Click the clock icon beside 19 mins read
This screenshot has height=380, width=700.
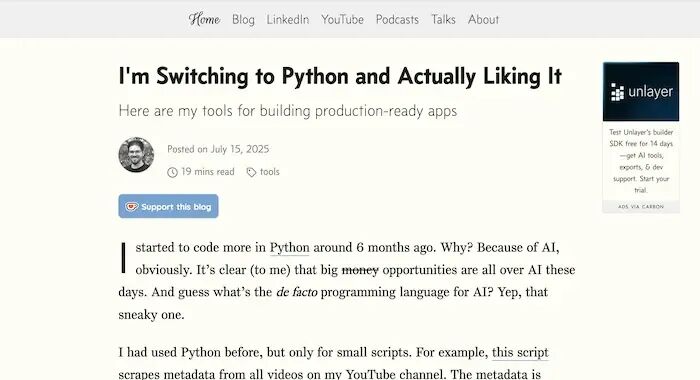point(172,172)
